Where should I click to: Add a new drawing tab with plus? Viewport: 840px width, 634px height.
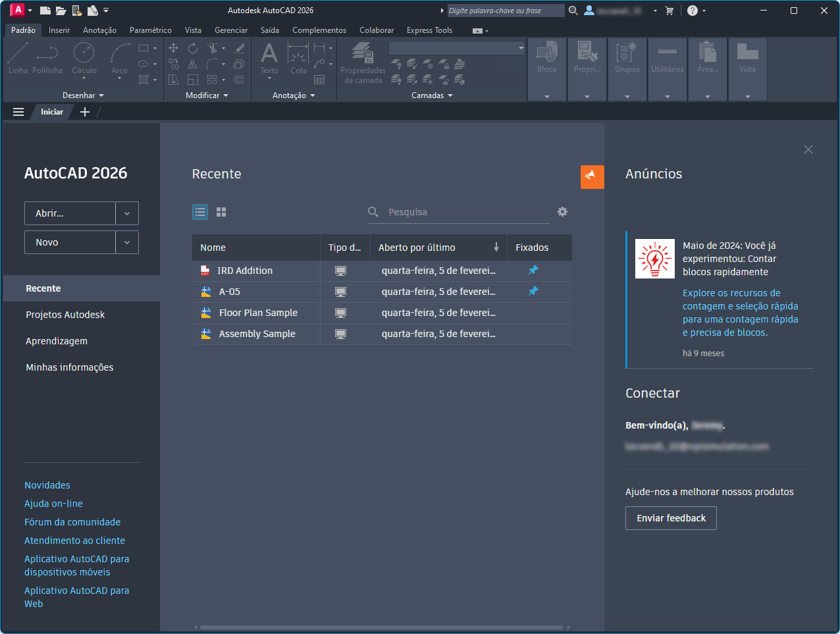pyautogui.click(x=84, y=112)
